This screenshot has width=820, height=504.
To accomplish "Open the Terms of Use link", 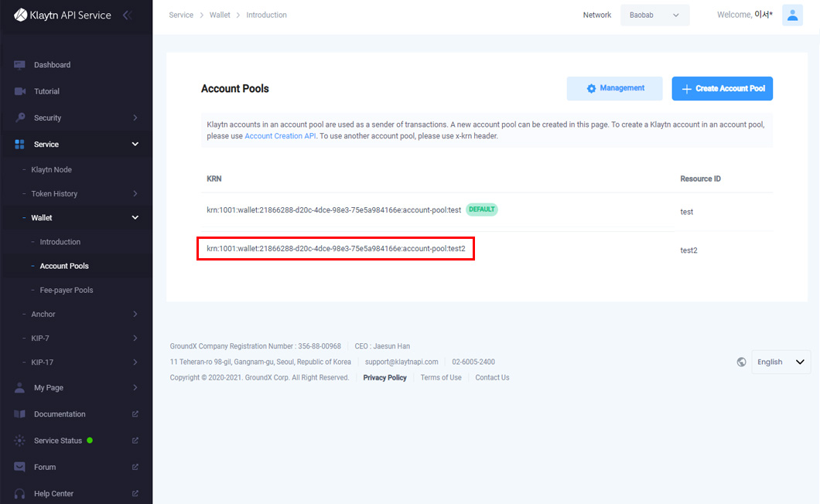I will (x=441, y=377).
